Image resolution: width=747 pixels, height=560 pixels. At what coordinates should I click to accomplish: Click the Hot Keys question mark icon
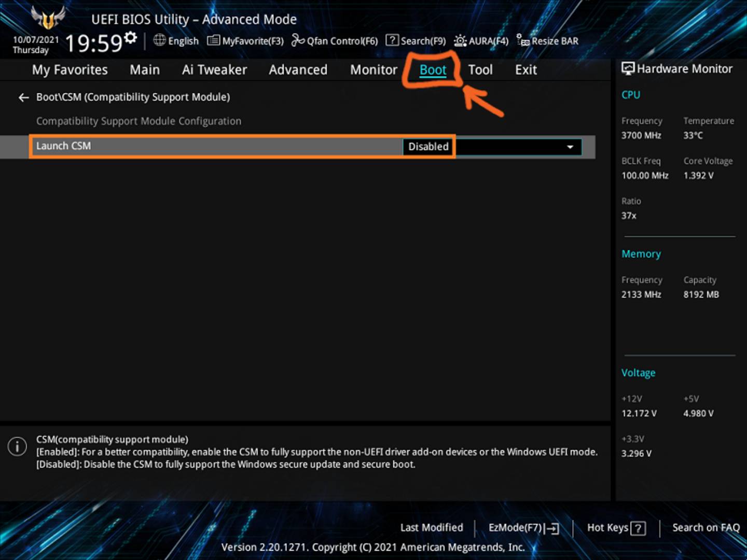tap(639, 528)
